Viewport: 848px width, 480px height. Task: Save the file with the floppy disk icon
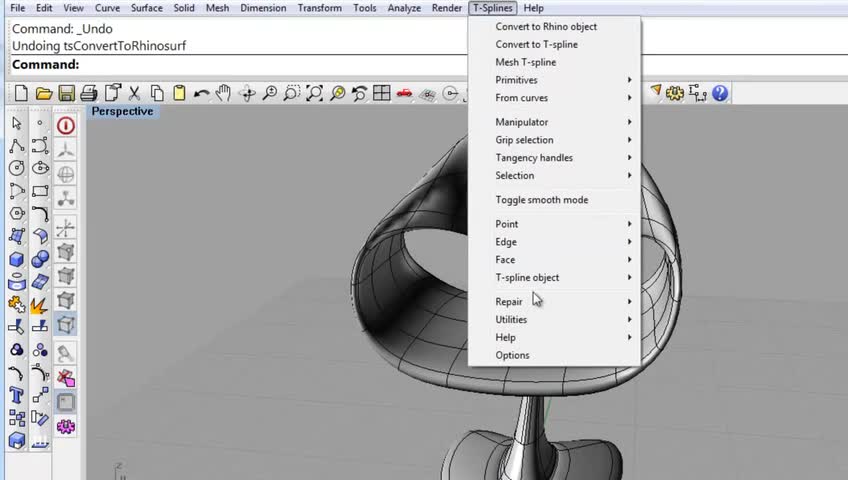67,93
